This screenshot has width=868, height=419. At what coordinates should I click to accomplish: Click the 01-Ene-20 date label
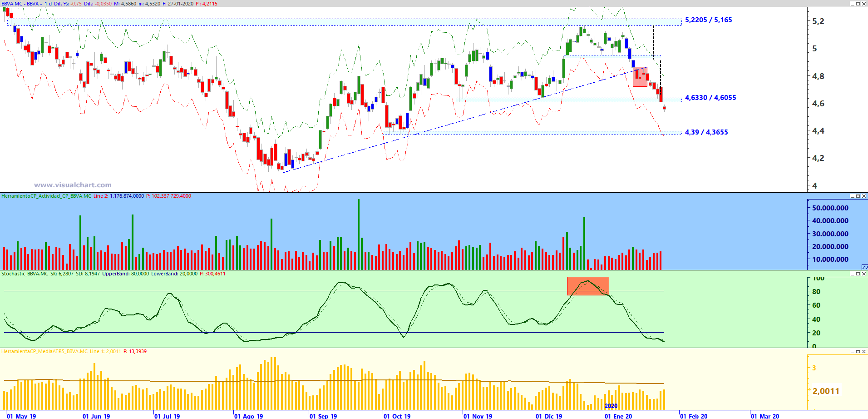pos(618,416)
